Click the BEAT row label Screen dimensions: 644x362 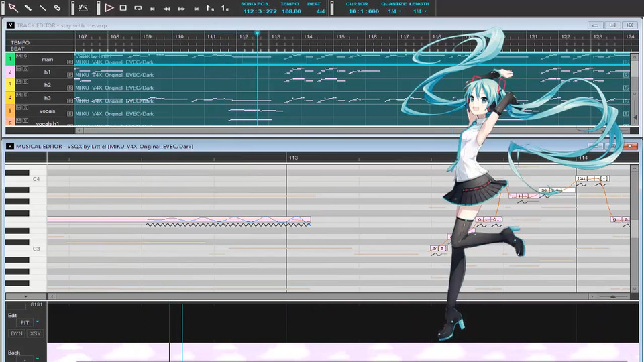tap(17, 49)
